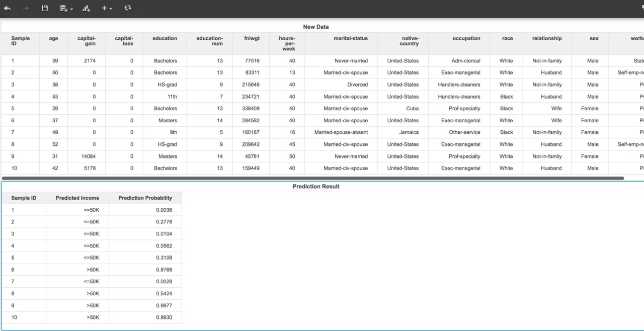
Task: Select the Prediction Probability column header
Action: pyautogui.click(x=145, y=198)
